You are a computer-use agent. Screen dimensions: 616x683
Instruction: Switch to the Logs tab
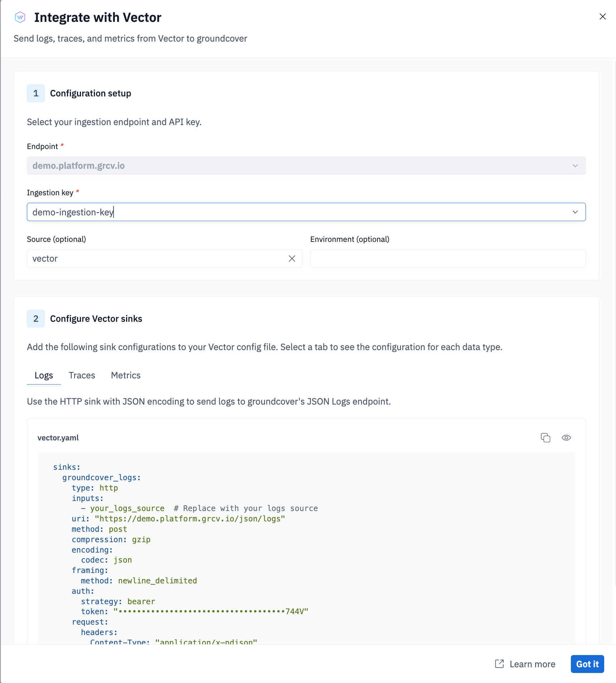pyautogui.click(x=44, y=375)
